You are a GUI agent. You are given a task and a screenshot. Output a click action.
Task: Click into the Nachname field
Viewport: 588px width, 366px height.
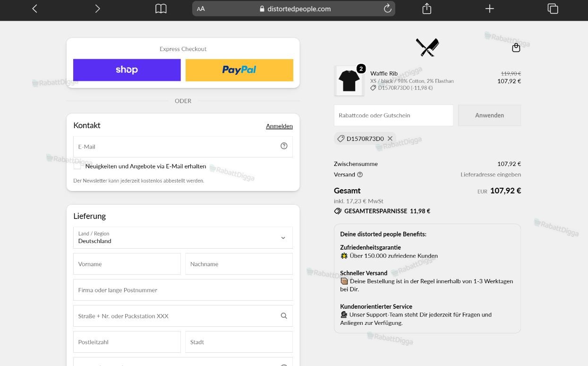[x=239, y=264]
